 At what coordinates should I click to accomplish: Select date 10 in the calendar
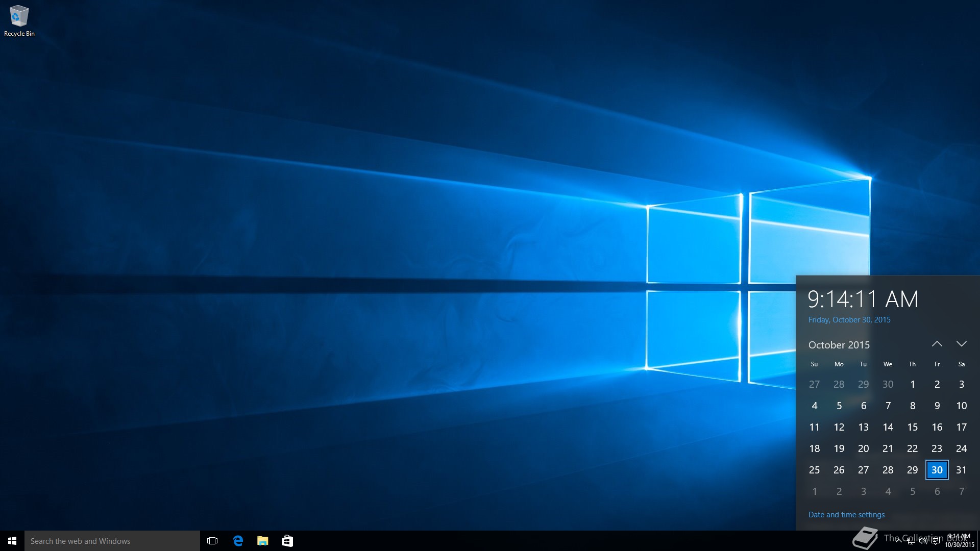(962, 406)
